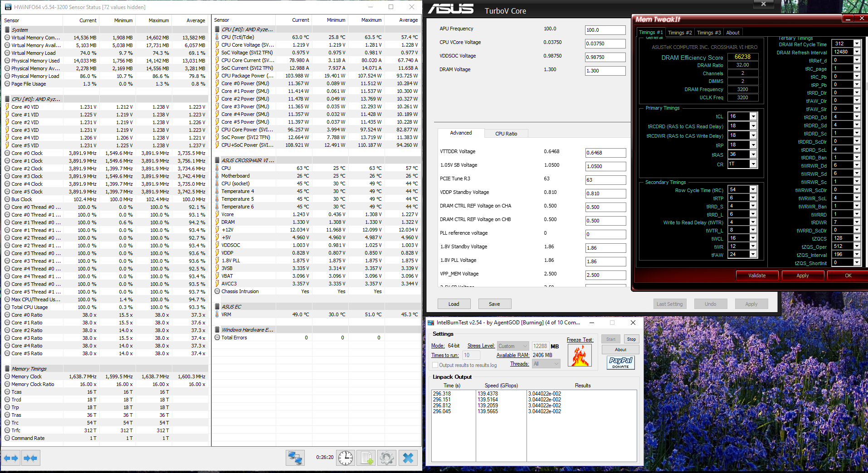Open the CR command rate dropdown
The height and width of the screenshot is (473, 868).
pyautogui.click(x=753, y=164)
